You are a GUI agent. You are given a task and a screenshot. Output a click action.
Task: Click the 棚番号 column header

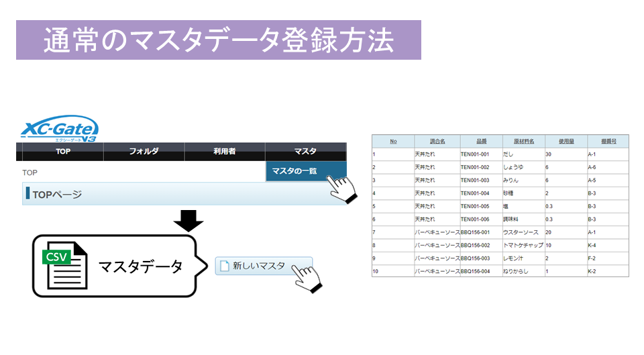coord(608,141)
